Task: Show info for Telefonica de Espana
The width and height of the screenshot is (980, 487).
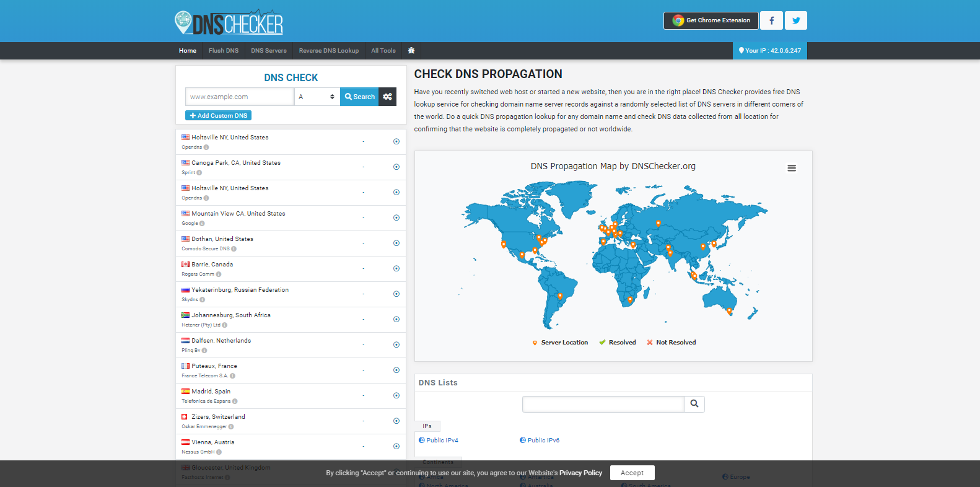Action: (x=235, y=401)
